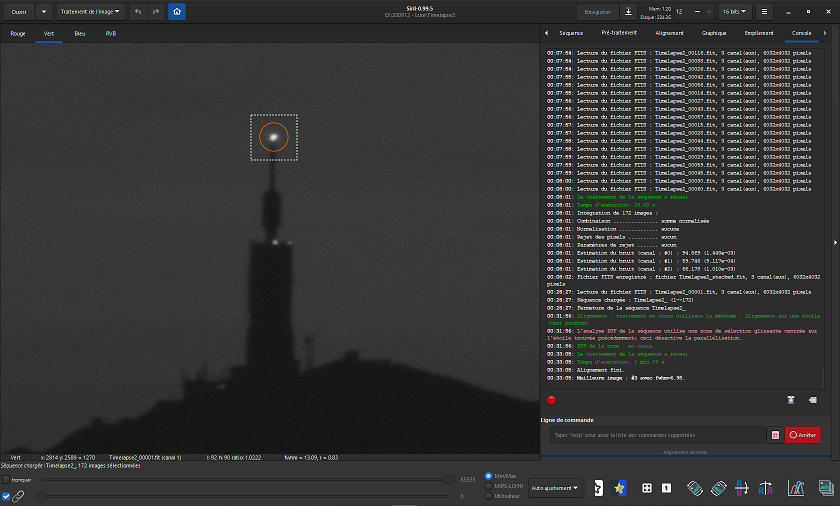
Task: Enable the 'tronquer' checkbox
Action: pyautogui.click(x=6, y=480)
